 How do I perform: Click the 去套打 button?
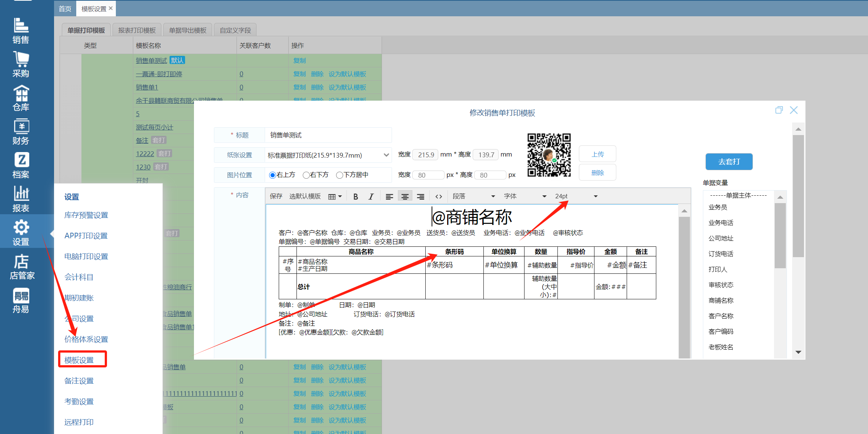tap(728, 162)
